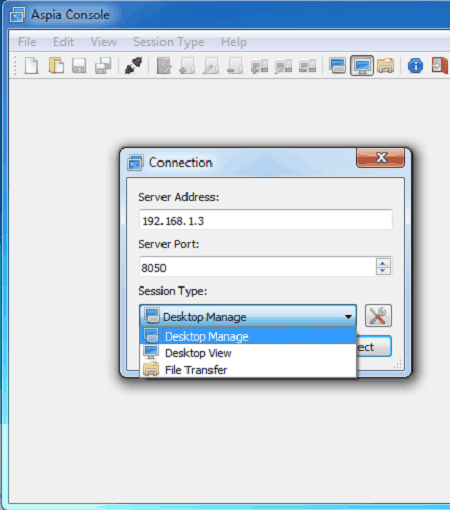Screen dimensions: 450x510
Task: Collapse the Session Type combo box
Action: pos(248,316)
